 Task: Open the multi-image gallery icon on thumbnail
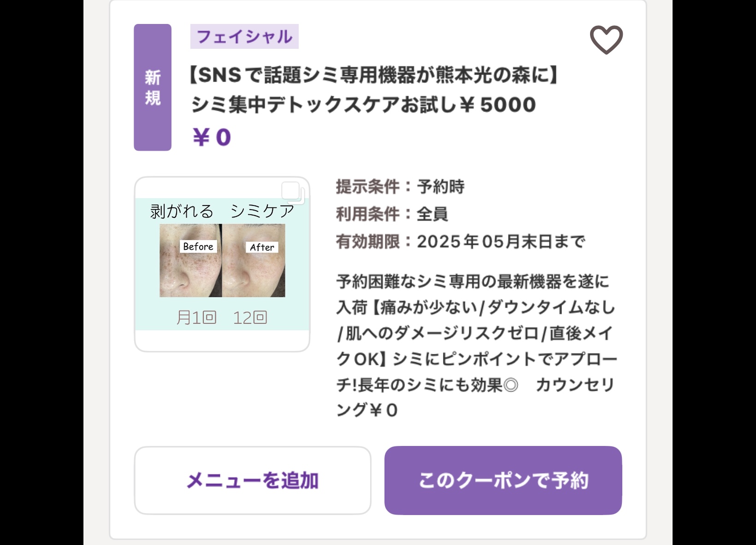pyautogui.click(x=293, y=193)
